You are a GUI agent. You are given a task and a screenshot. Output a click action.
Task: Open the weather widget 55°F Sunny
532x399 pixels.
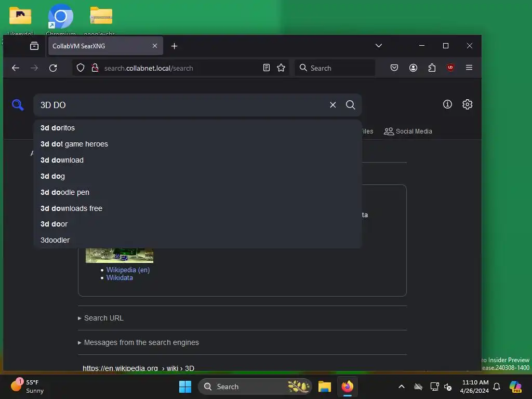(x=28, y=387)
